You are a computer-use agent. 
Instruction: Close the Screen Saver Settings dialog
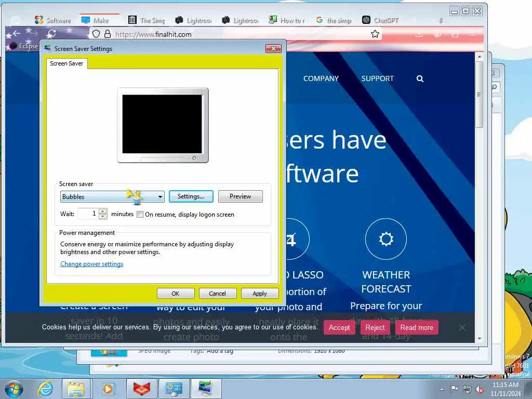click(x=273, y=48)
